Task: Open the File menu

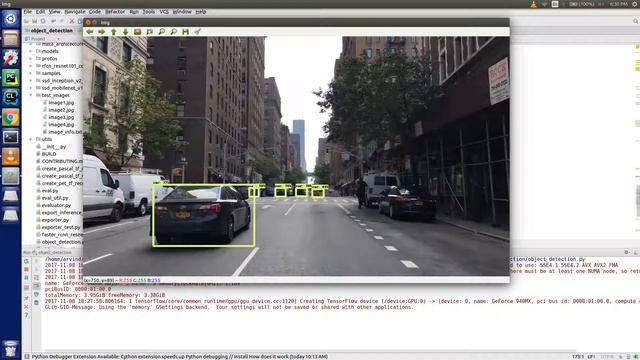Action: tap(27, 12)
